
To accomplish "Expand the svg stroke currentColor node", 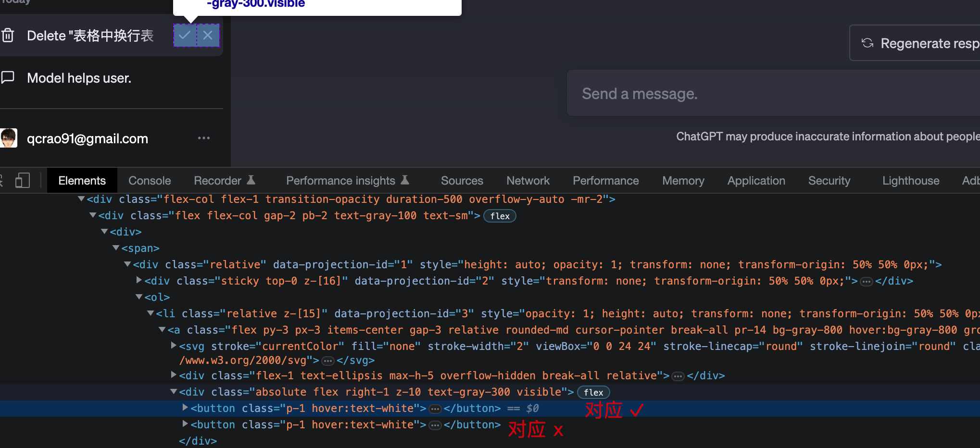I will [x=174, y=346].
